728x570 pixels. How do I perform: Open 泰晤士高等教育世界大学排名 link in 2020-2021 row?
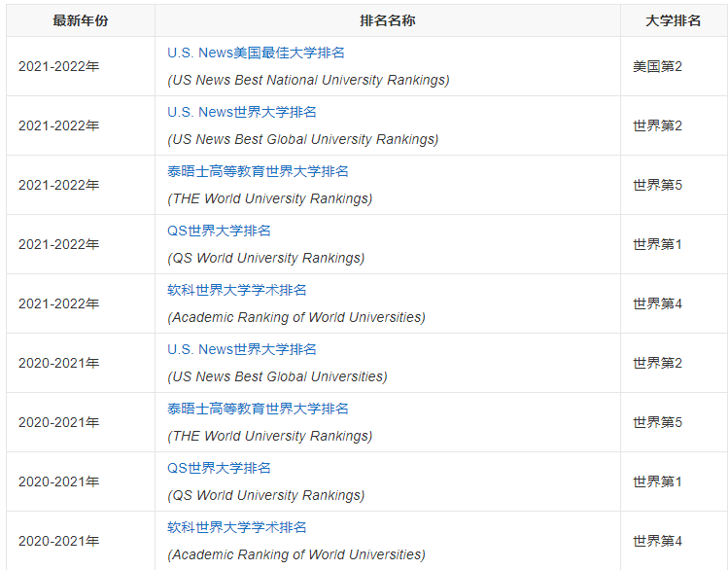pyautogui.click(x=258, y=409)
